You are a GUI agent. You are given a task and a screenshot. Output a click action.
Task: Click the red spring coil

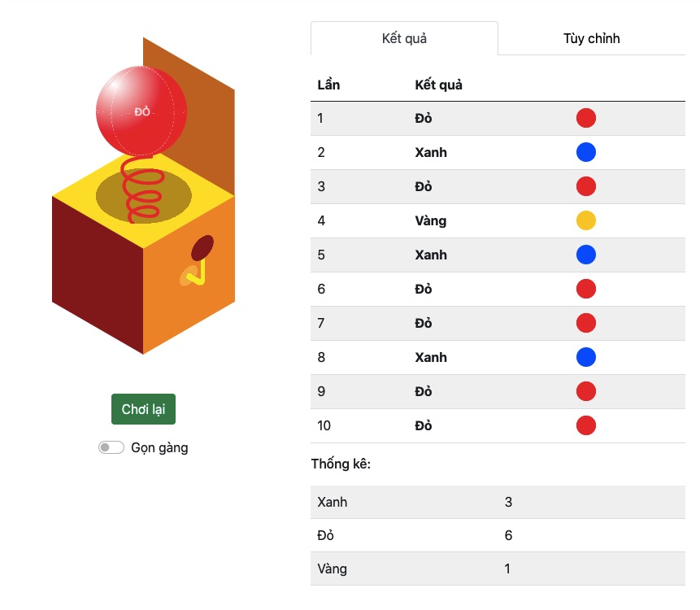click(x=143, y=189)
